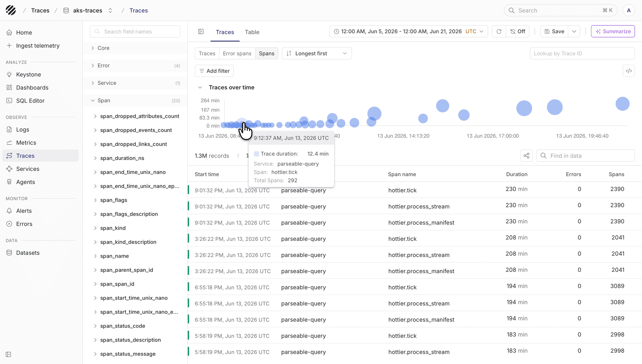Open the time range picker
Image resolution: width=642 pixels, height=364 pixels.
(x=409, y=32)
